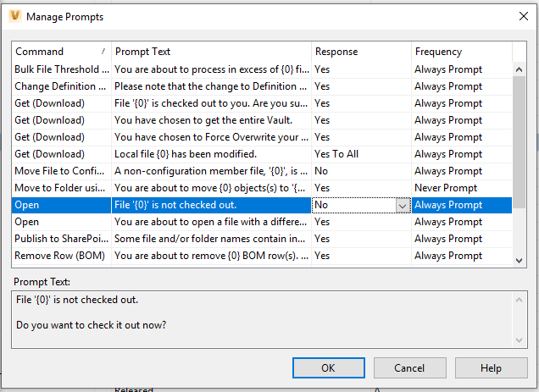Close the Manage Prompts dialog

[x=523, y=16]
